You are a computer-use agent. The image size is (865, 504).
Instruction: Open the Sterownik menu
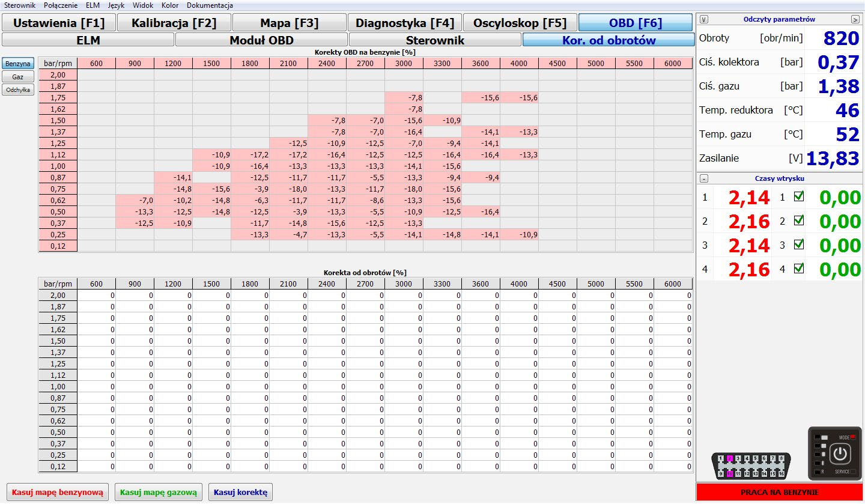point(20,5)
